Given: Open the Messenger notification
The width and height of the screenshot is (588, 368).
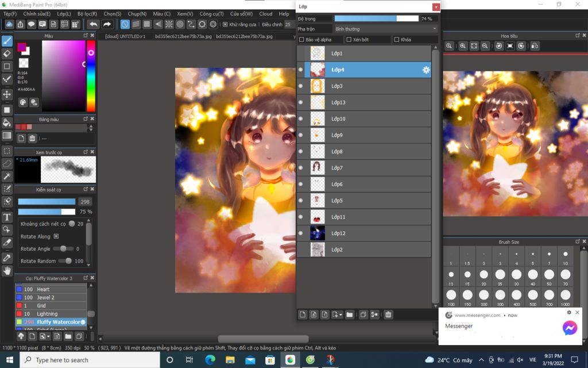Looking at the screenshot, I should pos(510,326).
